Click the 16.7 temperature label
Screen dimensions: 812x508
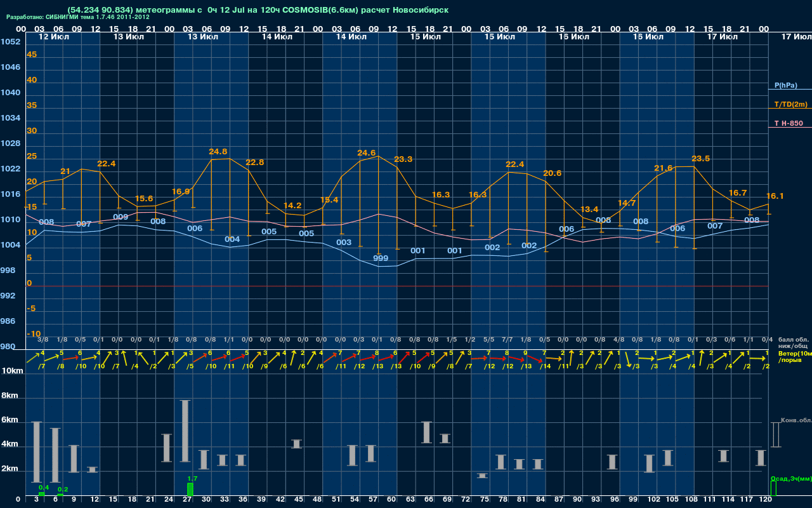[x=738, y=193]
